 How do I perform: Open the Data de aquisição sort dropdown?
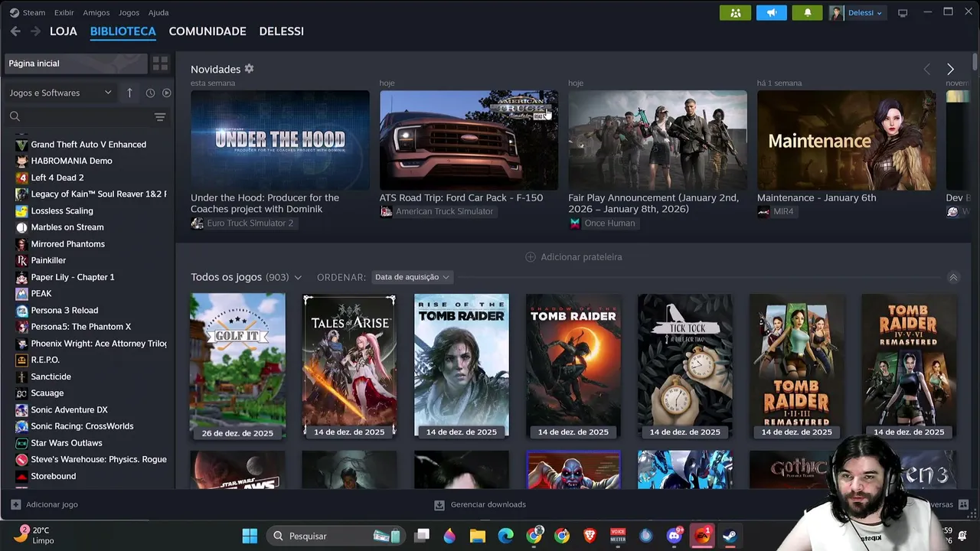[412, 277]
